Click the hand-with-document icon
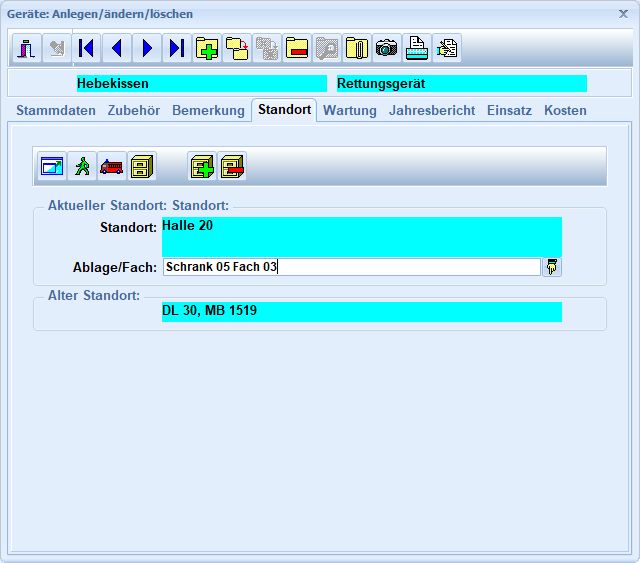 click(x=447, y=48)
